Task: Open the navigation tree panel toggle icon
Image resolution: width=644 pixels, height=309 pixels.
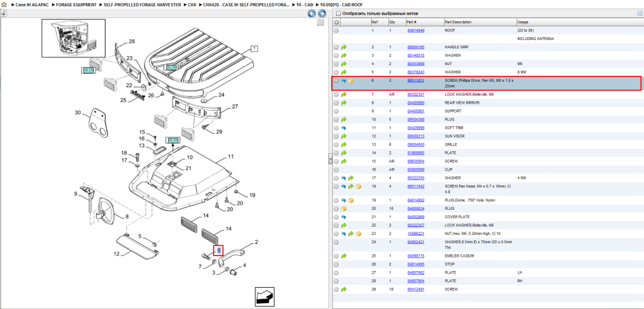Action: pos(3,13)
